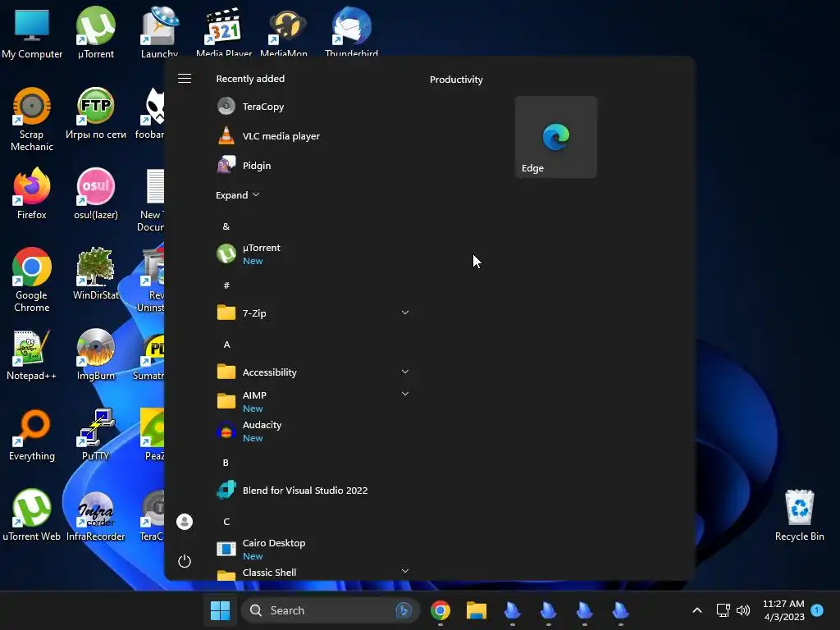840x630 pixels.
Task: Click the Productivity group heading
Action: click(456, 80)
